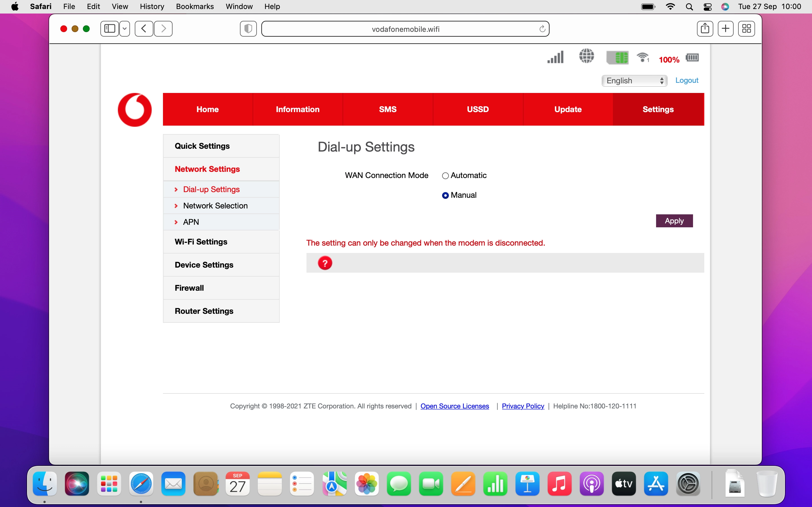Expand the Wi-Fi Settings sidebar section

pos(201,242)
